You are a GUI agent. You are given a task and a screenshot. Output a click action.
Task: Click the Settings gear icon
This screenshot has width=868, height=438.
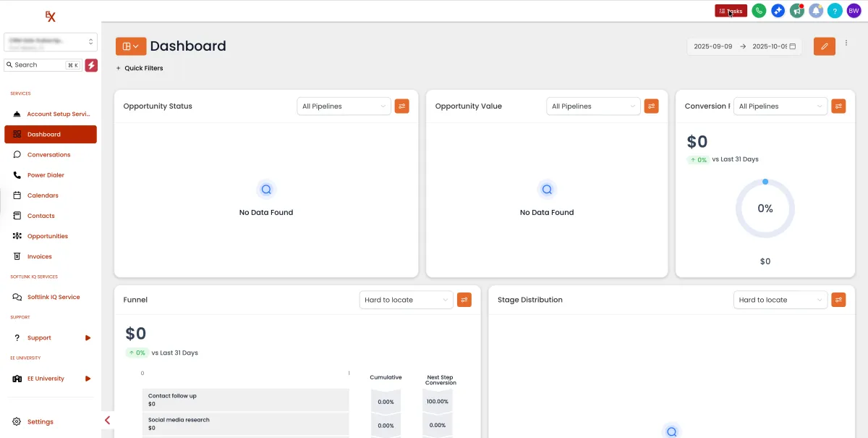pyautogui.click(x=17, y=422)
